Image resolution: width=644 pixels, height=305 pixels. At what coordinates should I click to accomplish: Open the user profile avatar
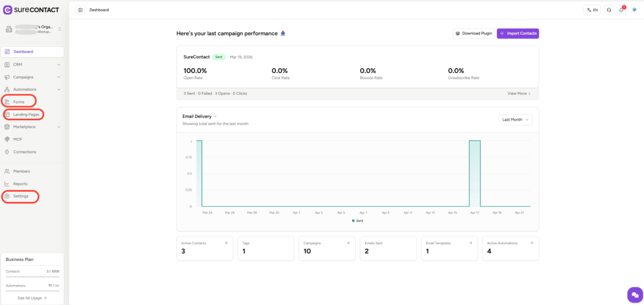coord(634,10)
